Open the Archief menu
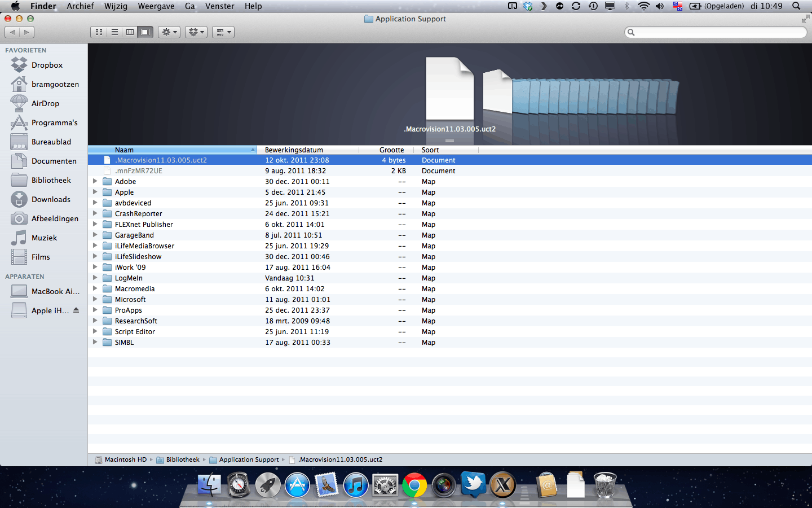Image resolution: width=812 pixels, height=508 pixels. (80, 6)
